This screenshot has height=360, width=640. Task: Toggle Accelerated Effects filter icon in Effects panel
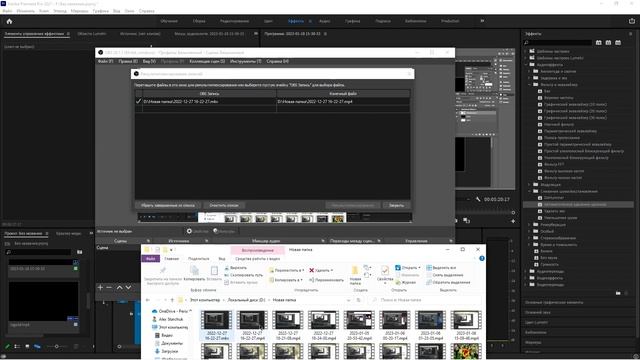[598, 42]
